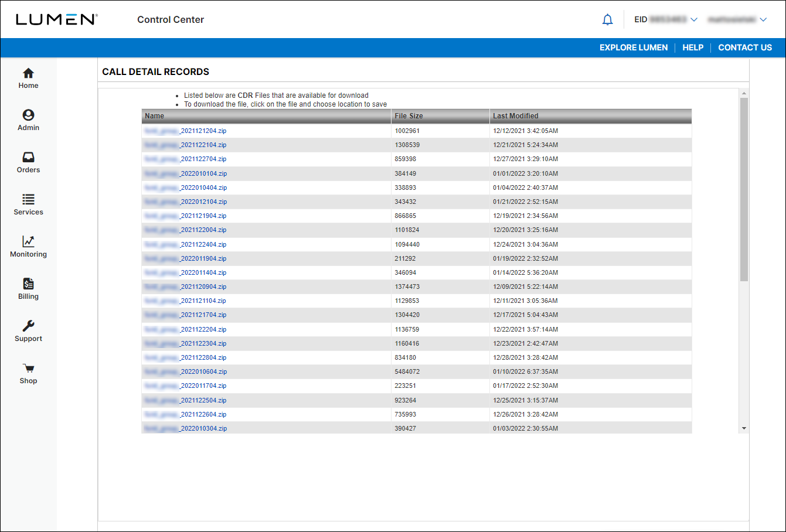Image resolution: width=786 pixels, height=532 pixels.
Task: Download the file ending _2022011904.zip
Action: (185, 258)
